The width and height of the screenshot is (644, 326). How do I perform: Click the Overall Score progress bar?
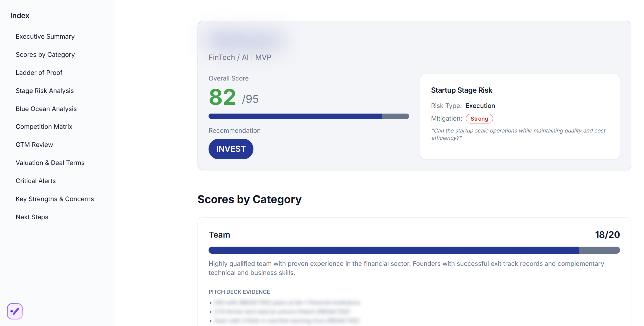click(308, 116)
